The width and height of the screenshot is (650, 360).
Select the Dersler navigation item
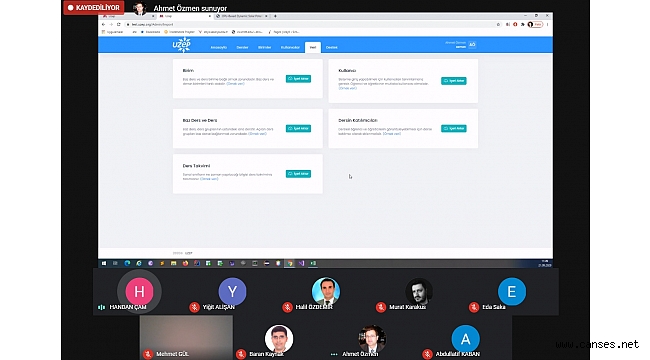click(243, 47)
